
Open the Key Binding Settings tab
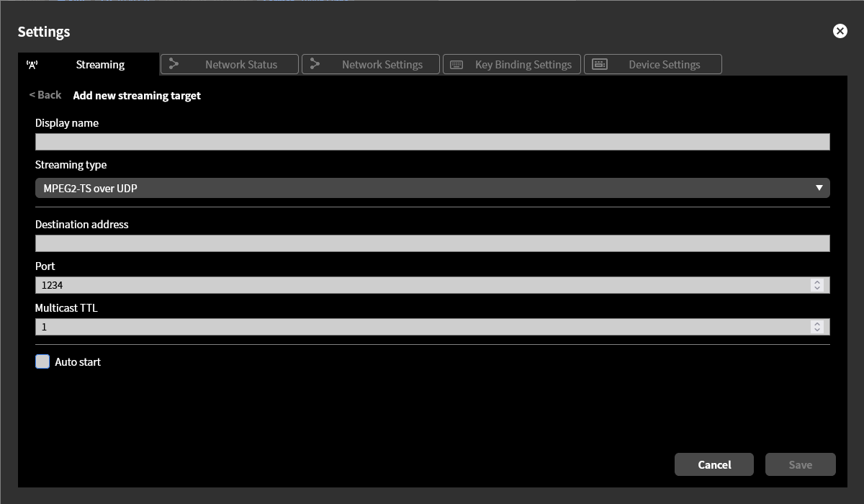(523, 64)
